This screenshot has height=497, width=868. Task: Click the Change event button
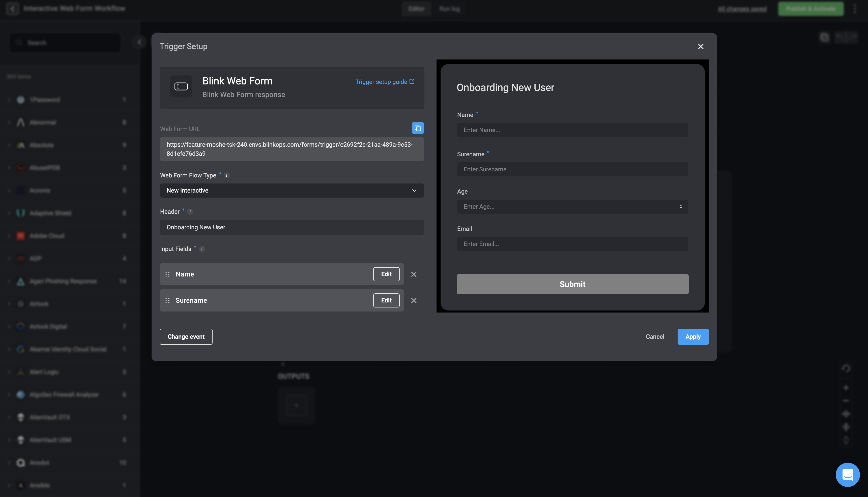coord(186,336)
